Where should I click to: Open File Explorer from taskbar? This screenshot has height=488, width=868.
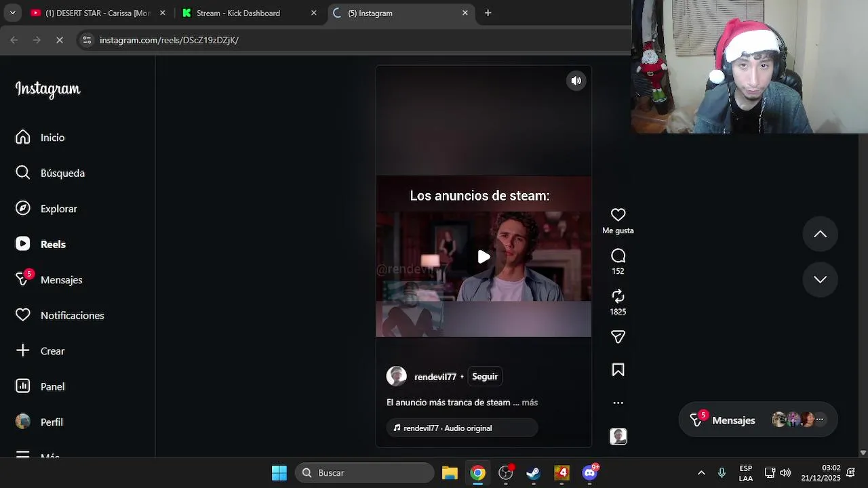pos(450,473)
